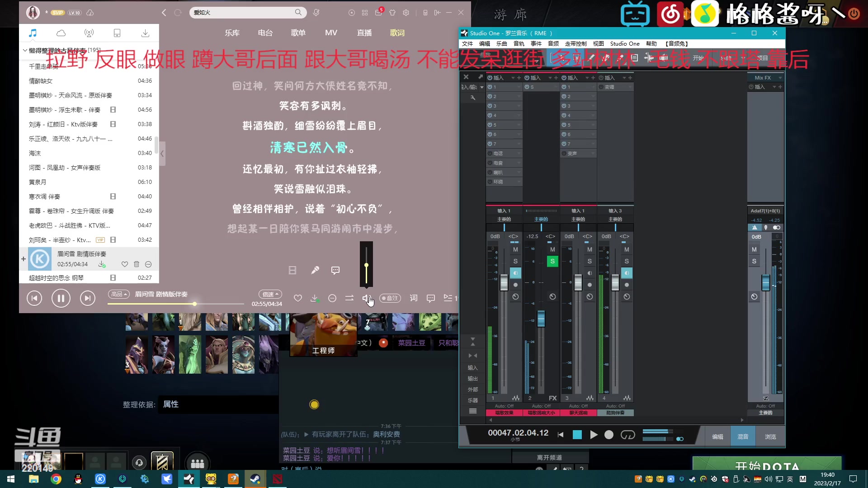Screen dimensions: 868x488
Task: Open the 输入 3 input selector on channel 4
Action: 615,211
